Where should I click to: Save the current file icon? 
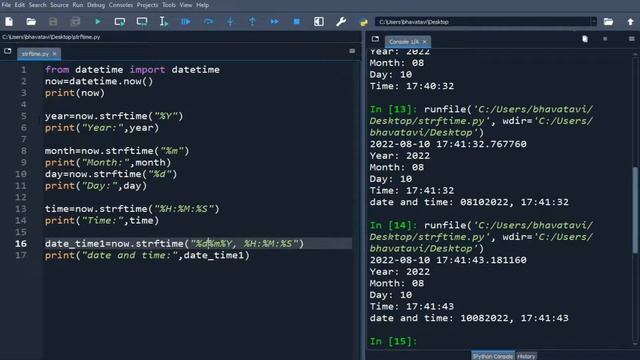53,22
